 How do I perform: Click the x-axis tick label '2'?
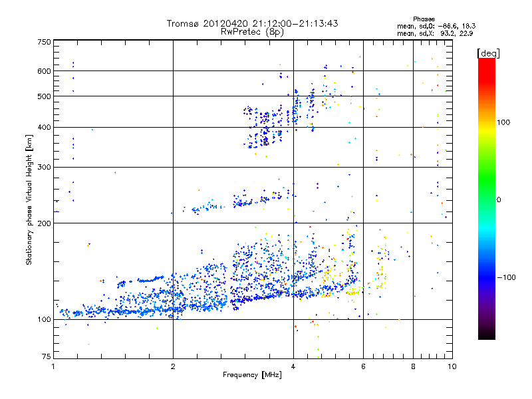(173, 366)
